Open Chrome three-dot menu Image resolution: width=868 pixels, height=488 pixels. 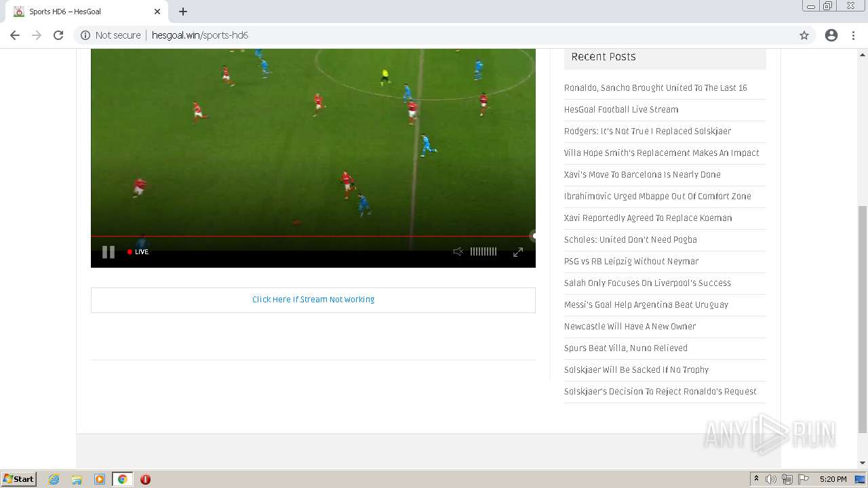[x=853, y=35]
